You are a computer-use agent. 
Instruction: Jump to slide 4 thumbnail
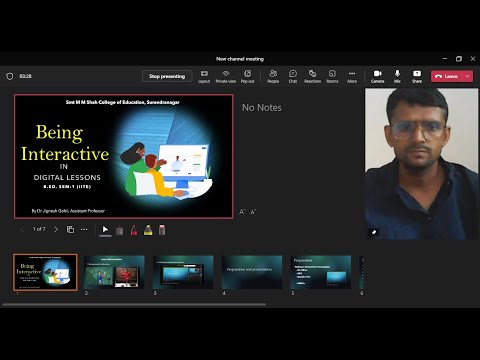click(x=252, y=272)
